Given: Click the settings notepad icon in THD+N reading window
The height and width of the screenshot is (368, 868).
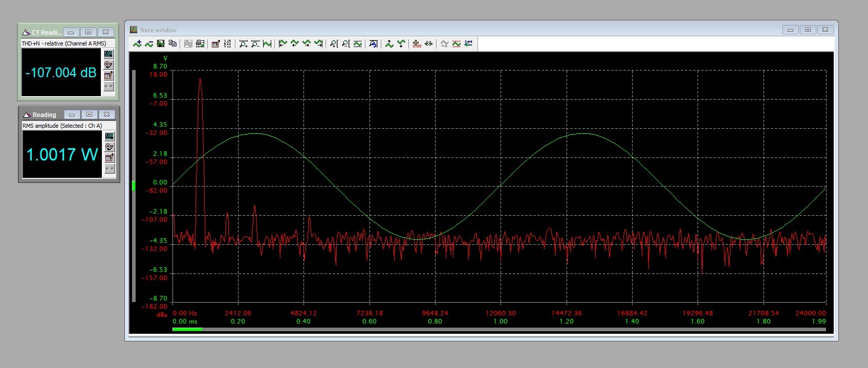Looking at the screenshot, I should click(x=108, y=75).
